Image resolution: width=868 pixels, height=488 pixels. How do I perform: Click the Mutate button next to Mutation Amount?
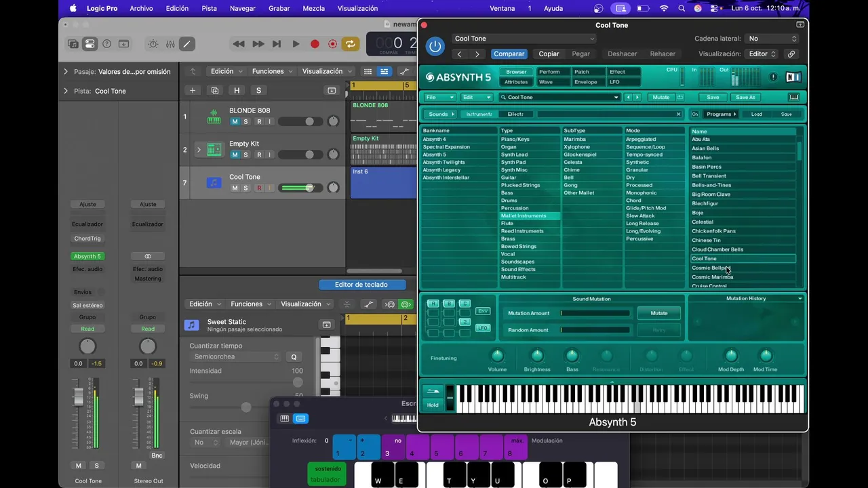659,313
